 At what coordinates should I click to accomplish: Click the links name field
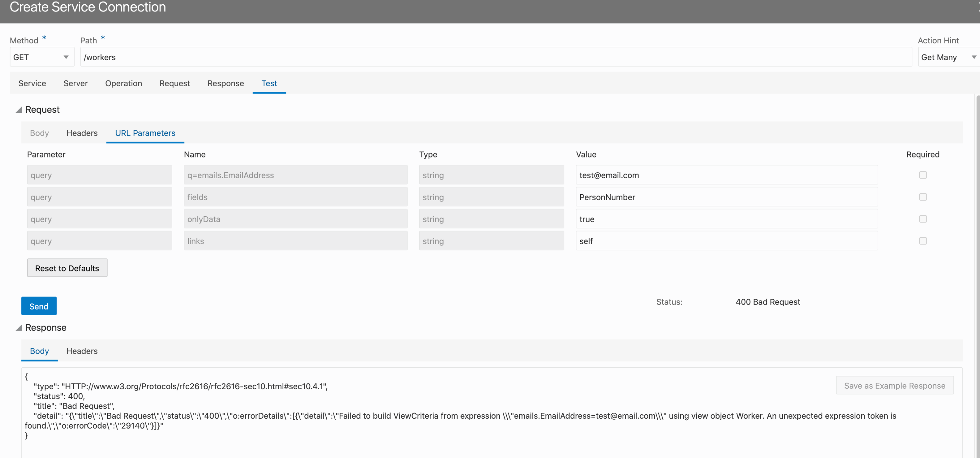tap(296, 241)
